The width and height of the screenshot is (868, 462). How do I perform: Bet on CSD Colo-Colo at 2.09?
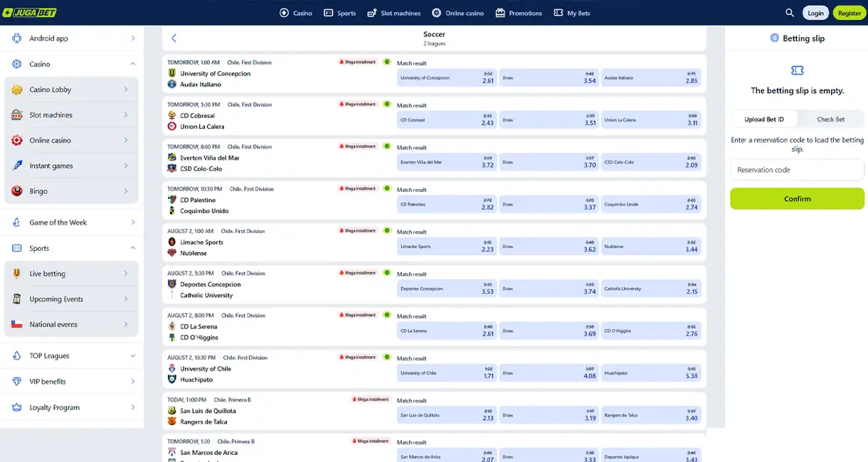pyautogui.click(x=651, y=162)
